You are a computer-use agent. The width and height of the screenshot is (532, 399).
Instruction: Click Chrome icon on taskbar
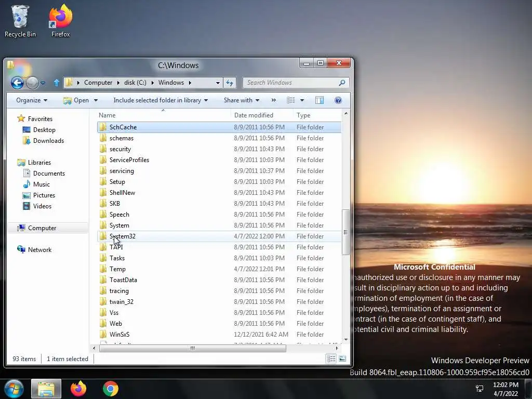[x=111, y=389]
